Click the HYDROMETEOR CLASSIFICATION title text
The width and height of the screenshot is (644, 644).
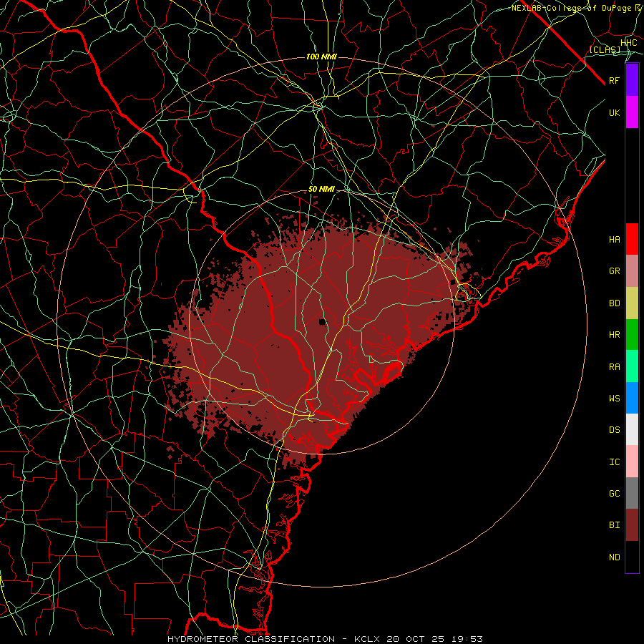(251, 639)
